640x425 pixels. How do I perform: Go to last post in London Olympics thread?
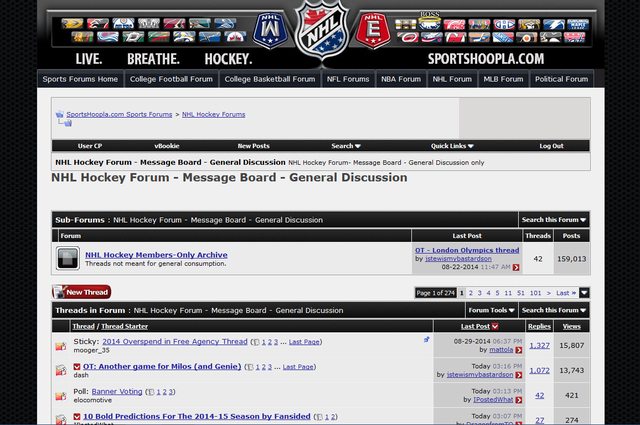[x=516, y=267]
